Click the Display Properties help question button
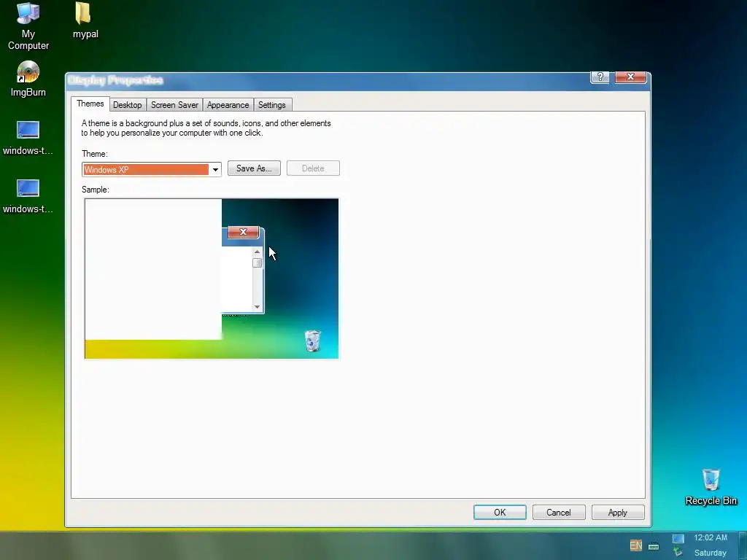Image resolution: width=747 pixels, height=560 pixels. click(600, 77)
